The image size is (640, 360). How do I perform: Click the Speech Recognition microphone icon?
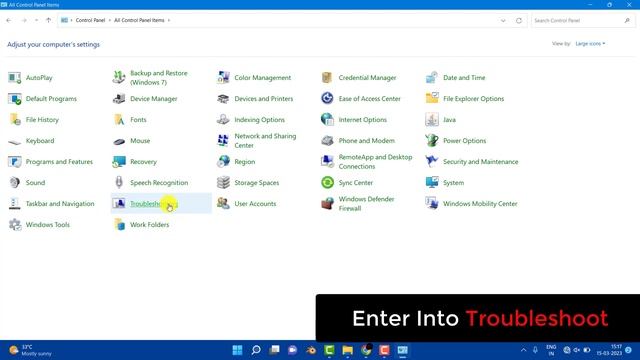tap(119, 182)
